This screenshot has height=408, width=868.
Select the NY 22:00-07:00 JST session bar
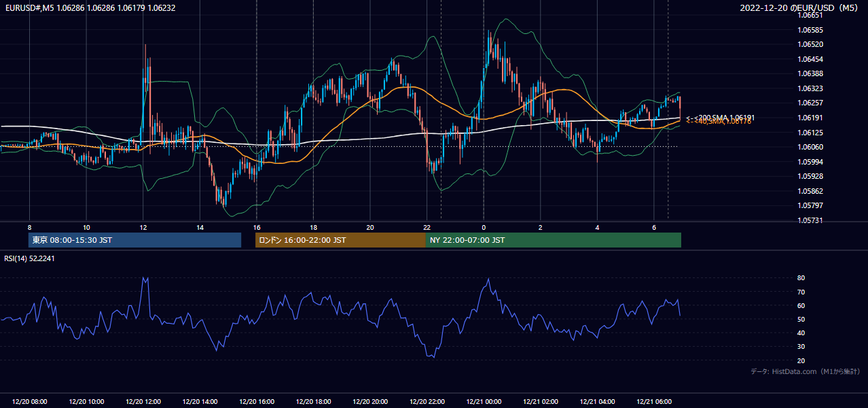(554, 240)
